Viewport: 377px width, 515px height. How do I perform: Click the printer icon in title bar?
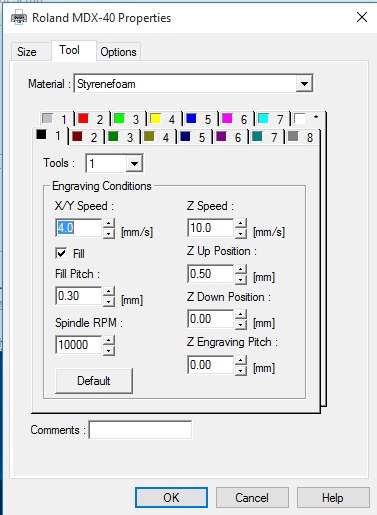19,17
